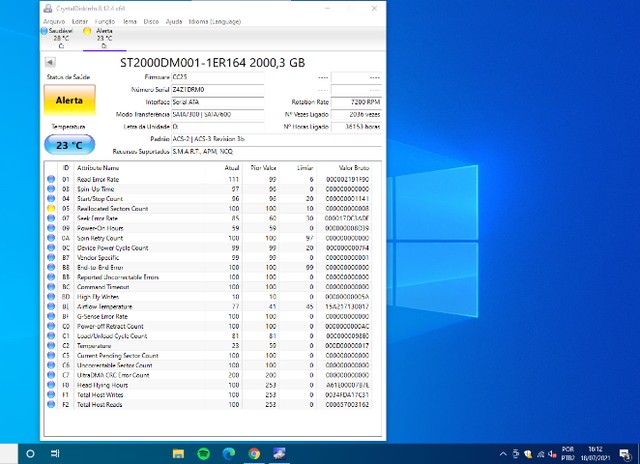Expand the hidden system tray icons chevron
Viewport: 640px width, 464px height.
click(x=503, y=454)
